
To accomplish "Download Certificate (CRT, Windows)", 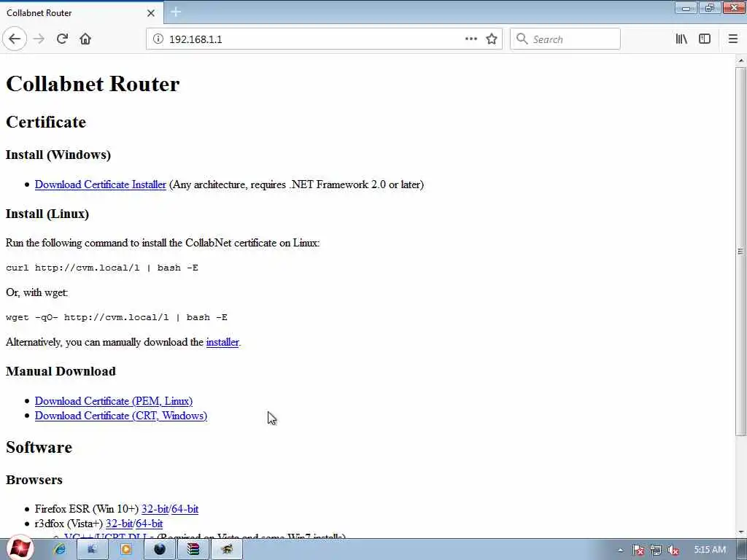I will click(x=121, y=416).
